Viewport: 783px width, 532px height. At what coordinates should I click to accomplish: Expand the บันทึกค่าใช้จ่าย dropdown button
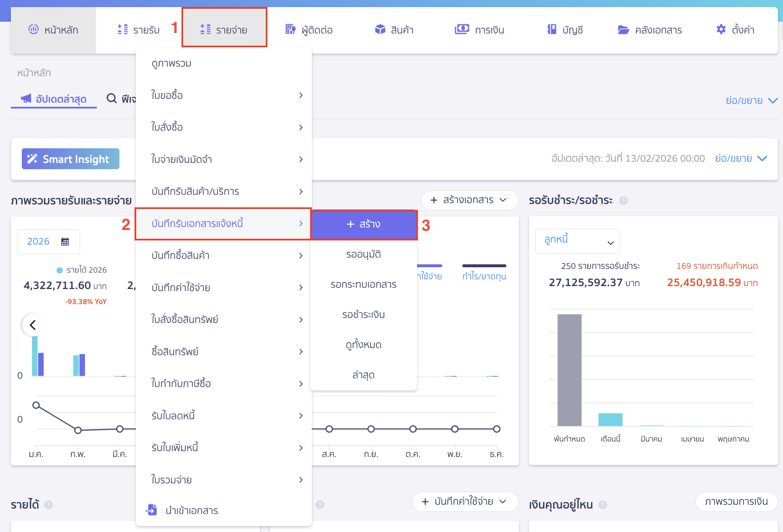465,501
